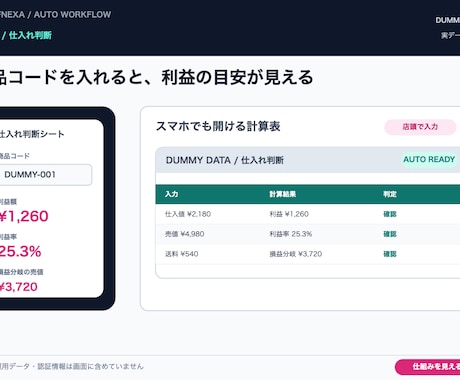Click the 仕入れ判断シート title

click(32, 134)
